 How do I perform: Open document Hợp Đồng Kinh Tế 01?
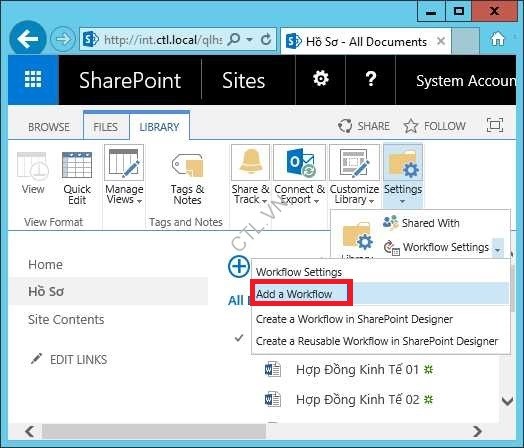(x=357, y=369)
